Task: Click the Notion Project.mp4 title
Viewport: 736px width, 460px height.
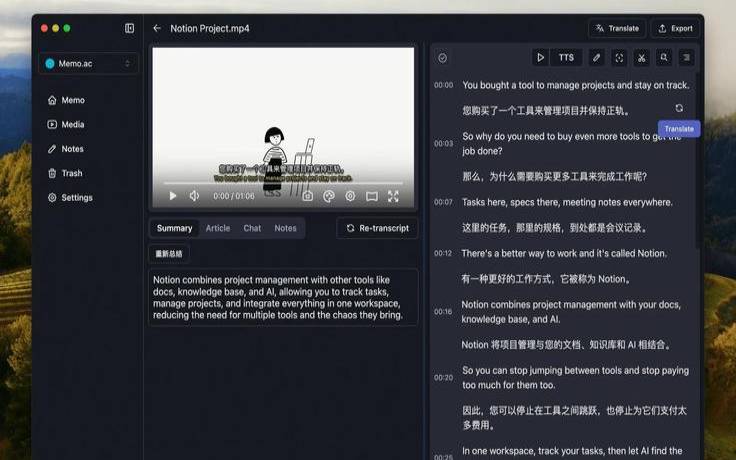Action: point(210,28)
